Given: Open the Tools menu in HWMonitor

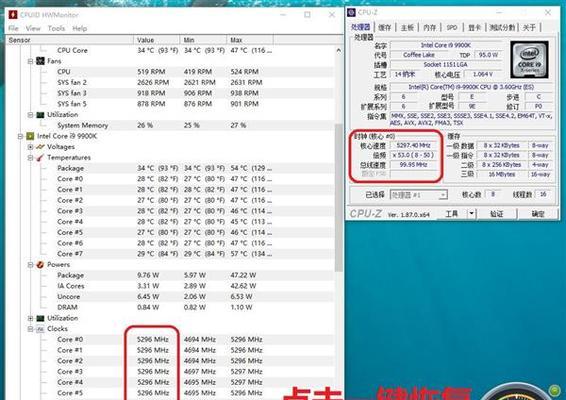Looking at the screenshot, I should (56, 28).
